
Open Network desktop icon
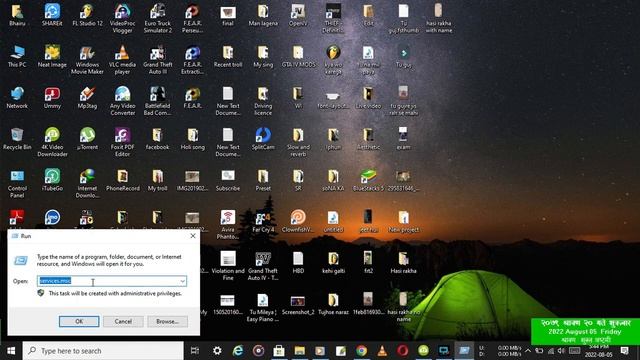point(17,98)
